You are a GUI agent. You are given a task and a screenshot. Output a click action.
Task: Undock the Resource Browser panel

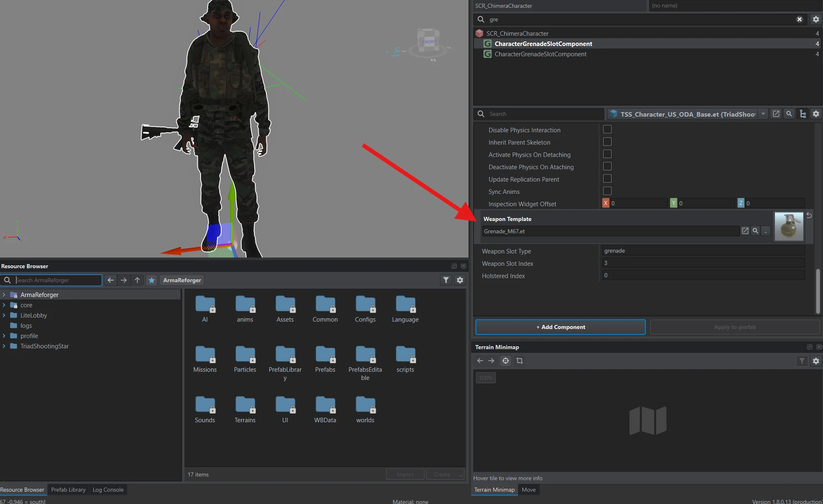pyautogui.click(x=454, y=266)
